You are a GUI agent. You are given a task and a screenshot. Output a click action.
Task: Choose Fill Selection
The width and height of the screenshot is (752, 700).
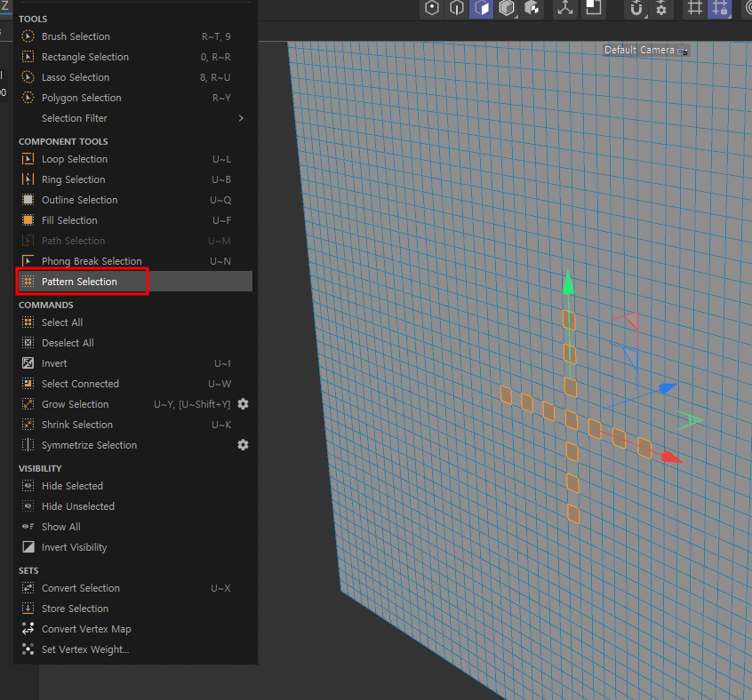tap(136, 220)
